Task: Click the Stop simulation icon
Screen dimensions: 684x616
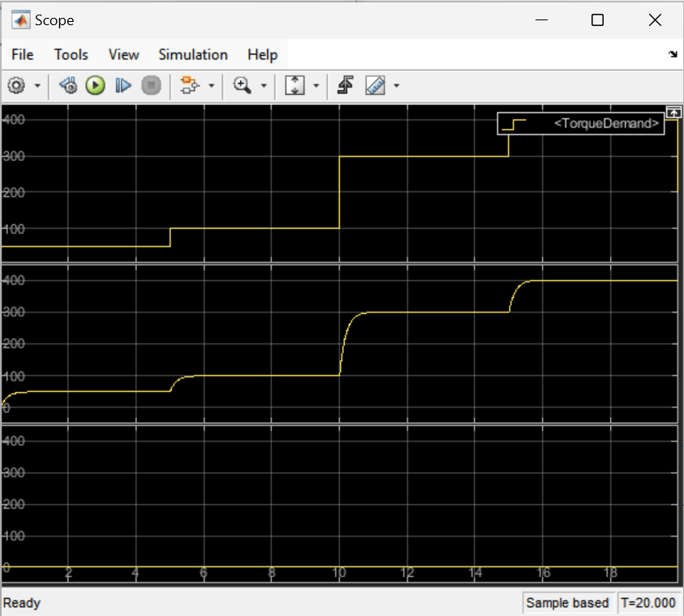Action: (x=151, y=85)
